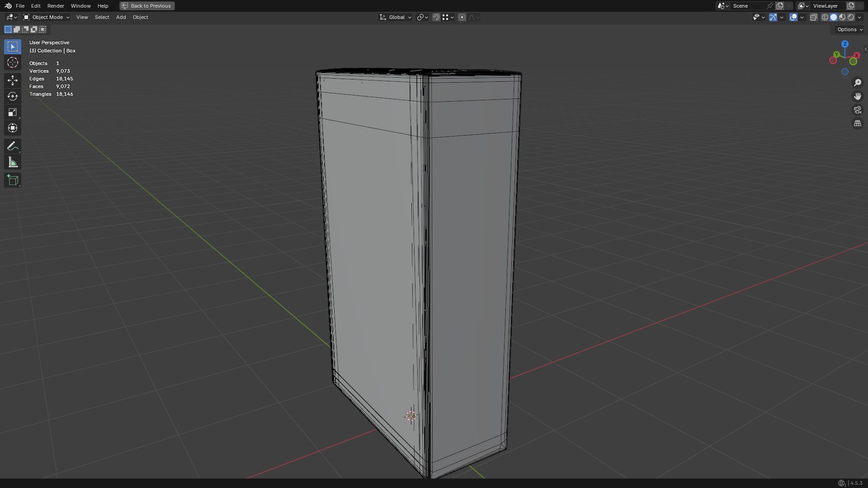Screen dimensions: 868x488
Task: Open the viewport Select menu
Action: (102, 17)
